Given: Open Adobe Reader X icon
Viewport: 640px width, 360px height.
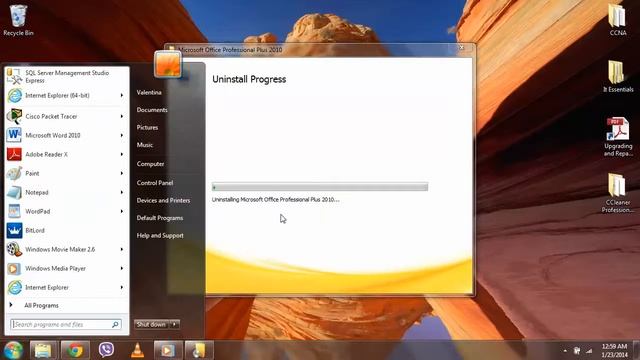Looking at the screenshot, I should pyautogui.click(x=14, y=154).
